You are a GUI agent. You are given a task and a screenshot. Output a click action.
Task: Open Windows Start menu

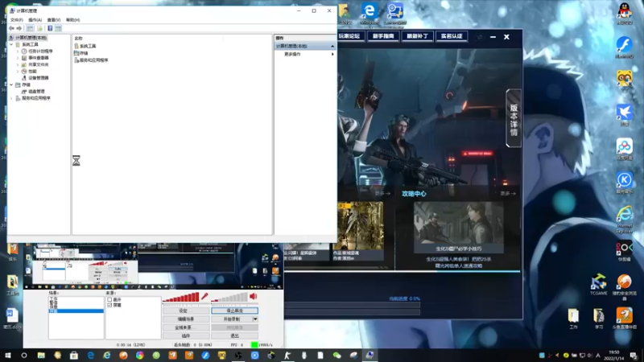pos(8,356)
